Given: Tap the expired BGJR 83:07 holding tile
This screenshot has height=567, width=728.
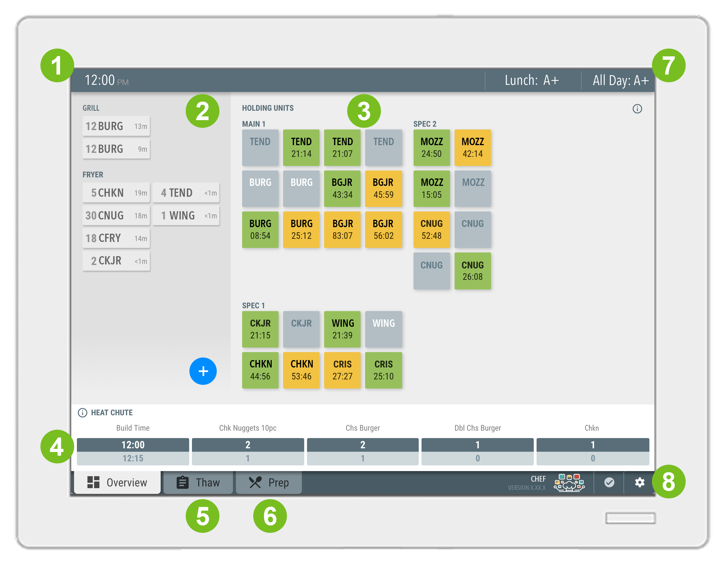Looking at the screenshot, I should [x=342, y=229].
